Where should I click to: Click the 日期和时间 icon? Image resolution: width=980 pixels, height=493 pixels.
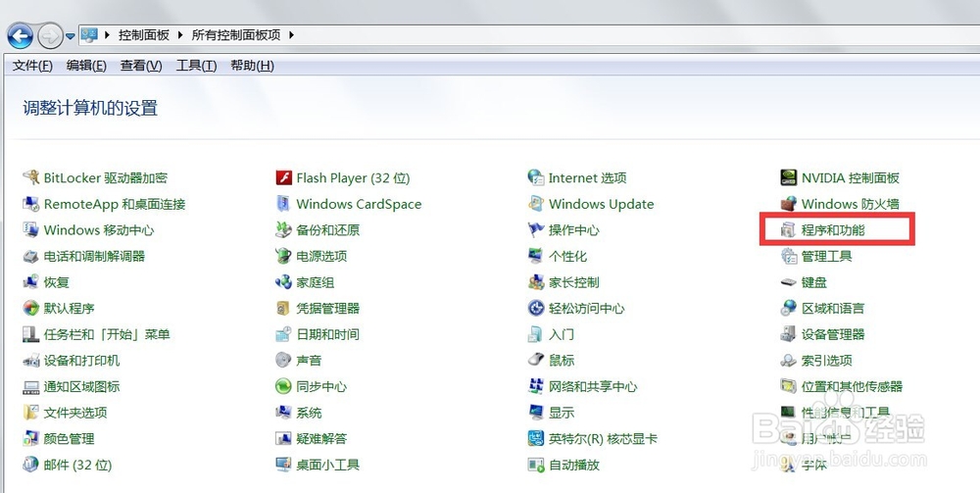point(284,334)
